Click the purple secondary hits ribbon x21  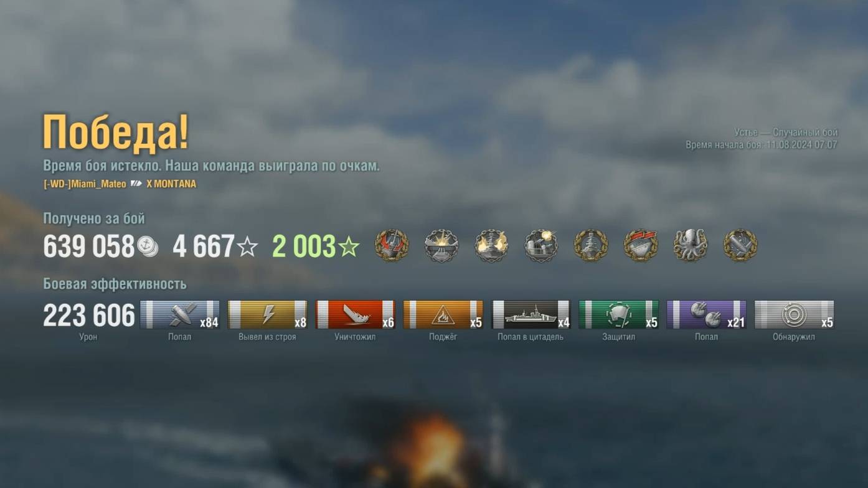point(707,314)
